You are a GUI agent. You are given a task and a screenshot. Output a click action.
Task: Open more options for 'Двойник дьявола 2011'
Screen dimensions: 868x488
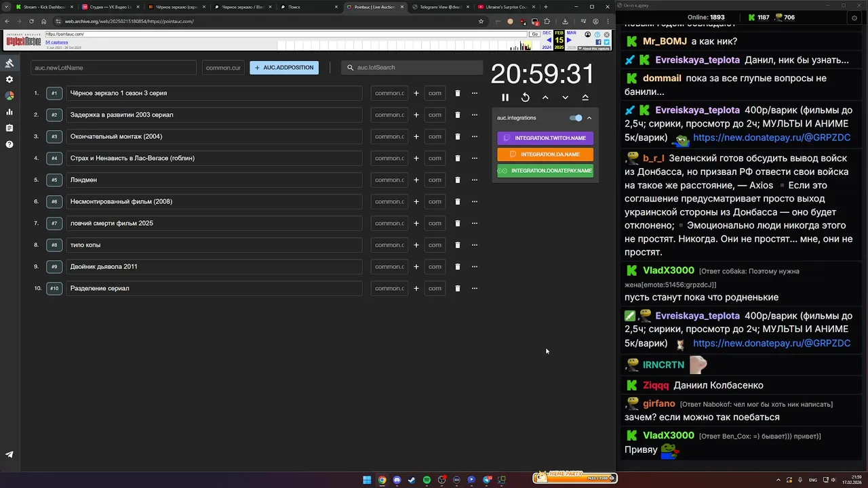click(x=475, y=266)
